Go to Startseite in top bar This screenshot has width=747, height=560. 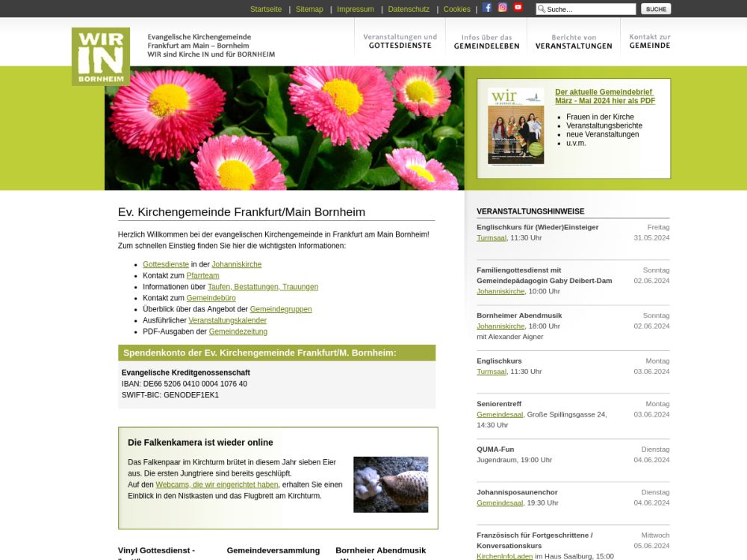[266, 9]
